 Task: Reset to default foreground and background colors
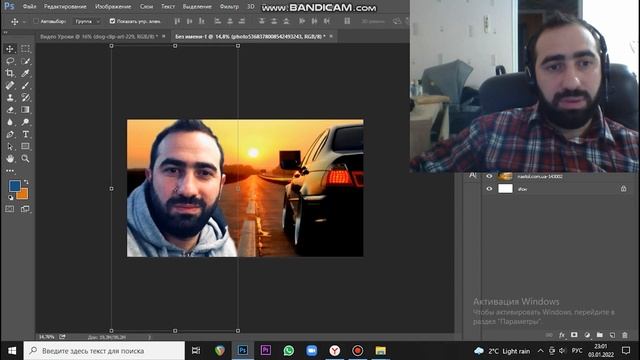11,198
